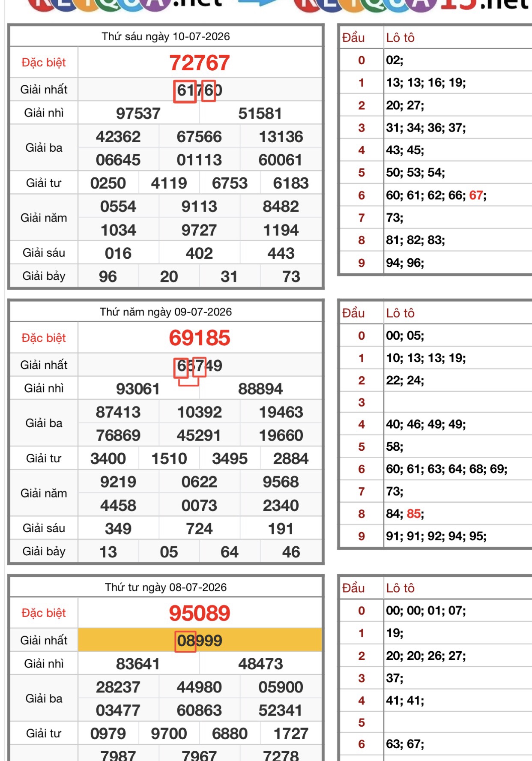Select Giải sáu number 724
The width and height of the screenshot is (532, 761).
click(200, 528)
